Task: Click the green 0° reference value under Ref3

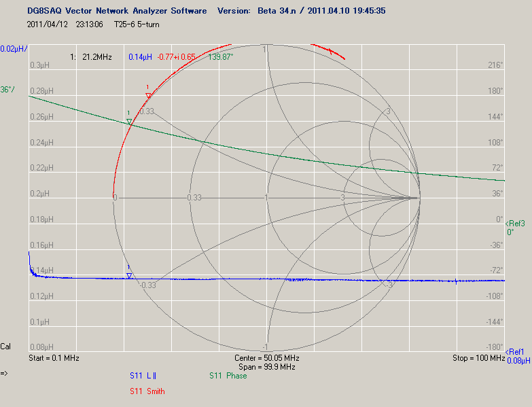Action: point(510,232)
